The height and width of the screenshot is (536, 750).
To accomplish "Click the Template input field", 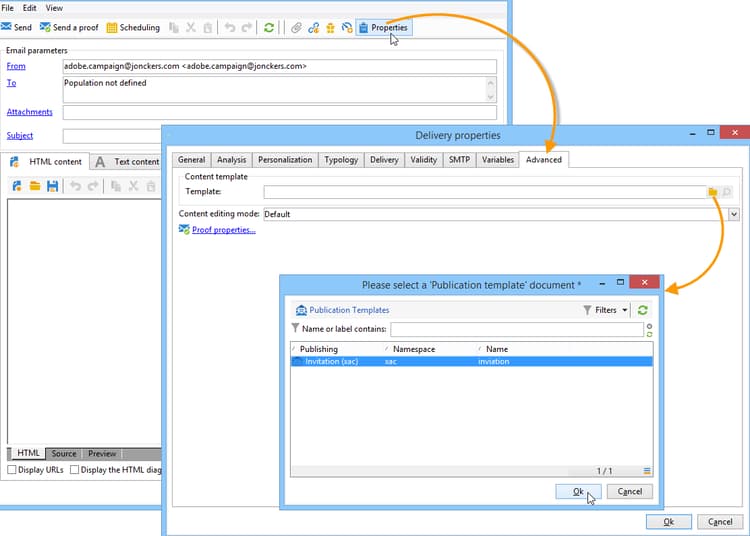I will (485, 192).
